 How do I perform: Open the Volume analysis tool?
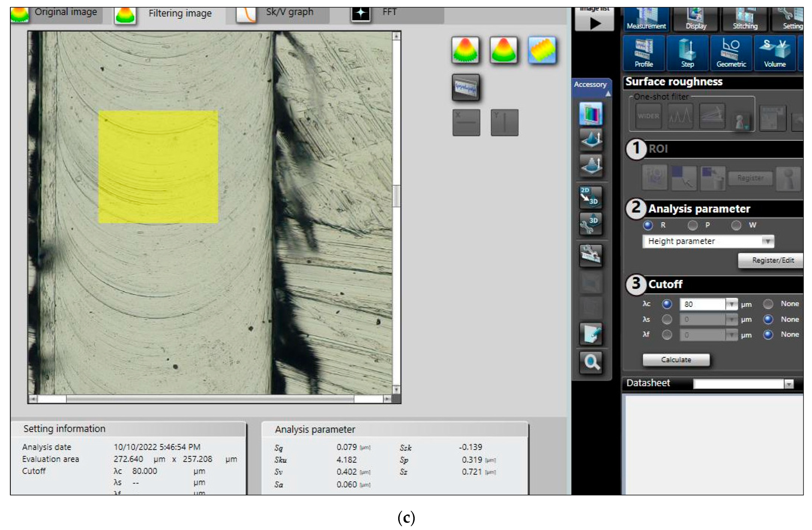774,53
